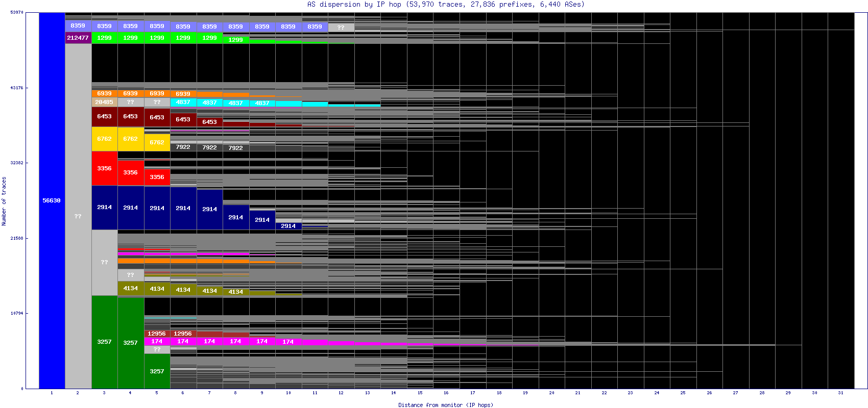The image size is (868, 408).
Task: Click the magenta 174 block at hop 10
Action: tap(288, 342)
